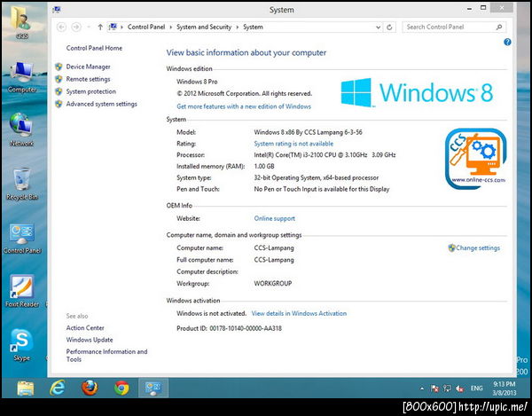The image size is (532, 416).
Task: Expand root breadcrumb chevron before Control Panel
Action: (121, 27)
